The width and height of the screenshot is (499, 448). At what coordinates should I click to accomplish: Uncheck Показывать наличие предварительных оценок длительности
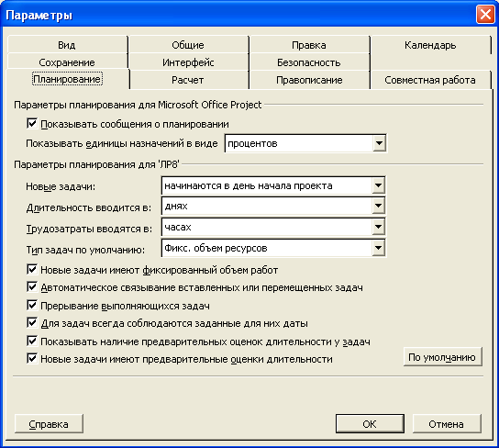coord(32,341)
